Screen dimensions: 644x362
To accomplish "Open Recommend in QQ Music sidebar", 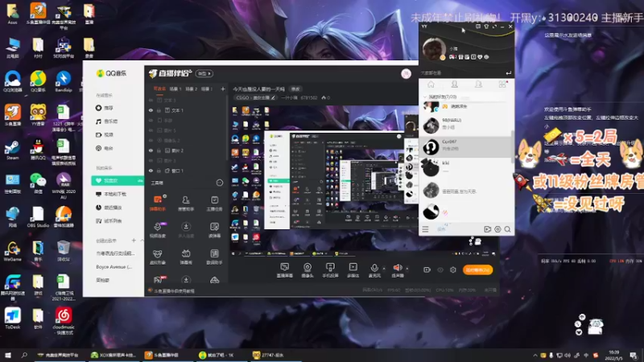I will [x=105, y=108].
